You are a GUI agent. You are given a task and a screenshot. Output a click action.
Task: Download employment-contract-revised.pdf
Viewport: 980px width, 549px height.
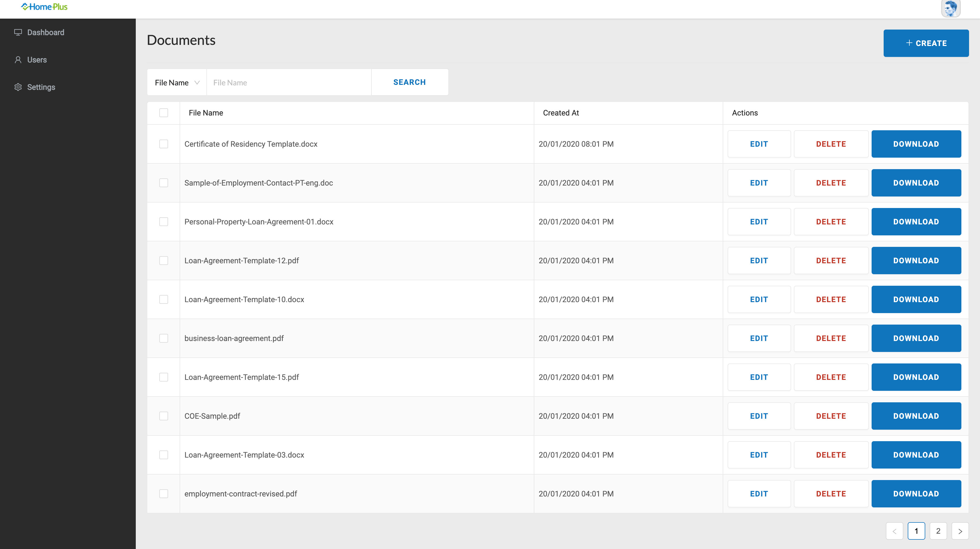(x=916, y=493)
